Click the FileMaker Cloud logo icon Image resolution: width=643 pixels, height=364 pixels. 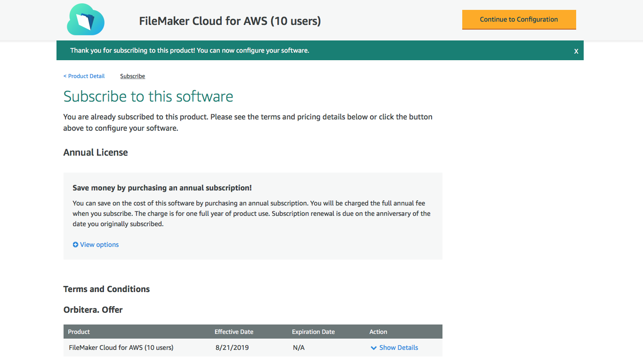[x=86, y=20]
